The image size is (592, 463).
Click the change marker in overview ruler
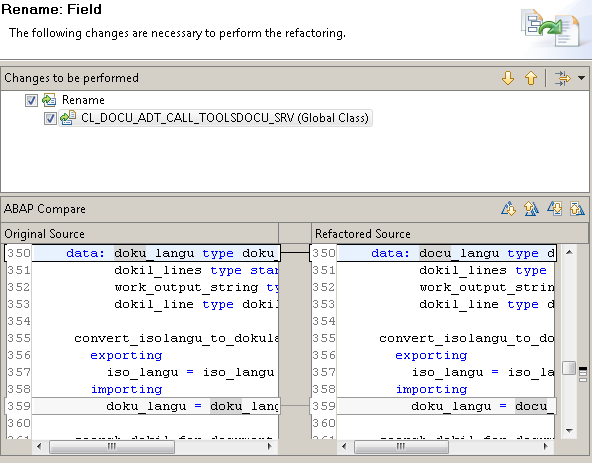[x=583, y=369]
